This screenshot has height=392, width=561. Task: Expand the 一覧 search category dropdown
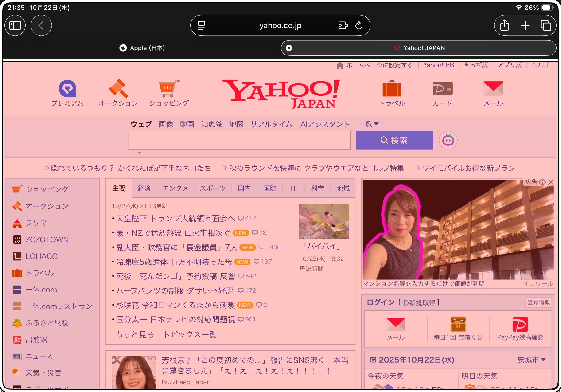[368, 124]
